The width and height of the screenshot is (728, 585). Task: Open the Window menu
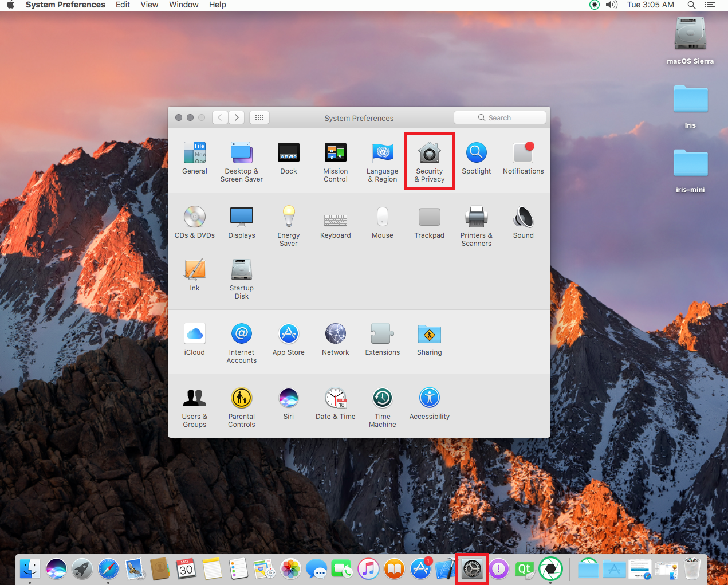[184, 5]
